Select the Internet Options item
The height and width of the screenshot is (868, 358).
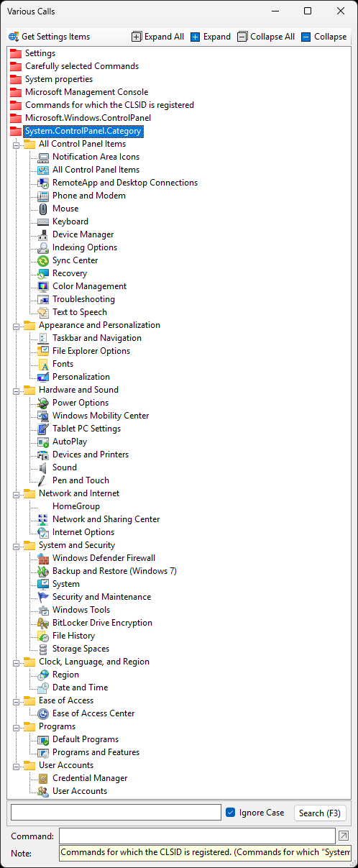pyautogui.click(x=83, y=532)
